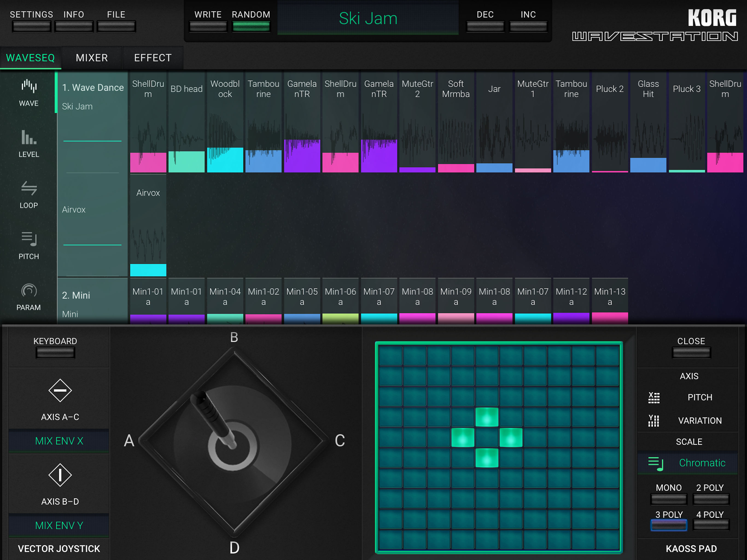
Task: Open the MIX ENV Y assignment selector
Action: tap(59, 525)
